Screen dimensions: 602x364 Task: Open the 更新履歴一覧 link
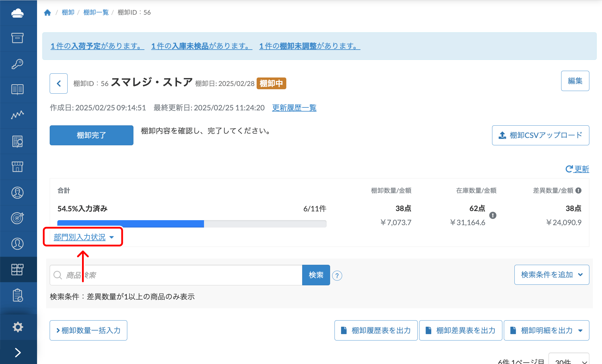click(x=294, y=108)
